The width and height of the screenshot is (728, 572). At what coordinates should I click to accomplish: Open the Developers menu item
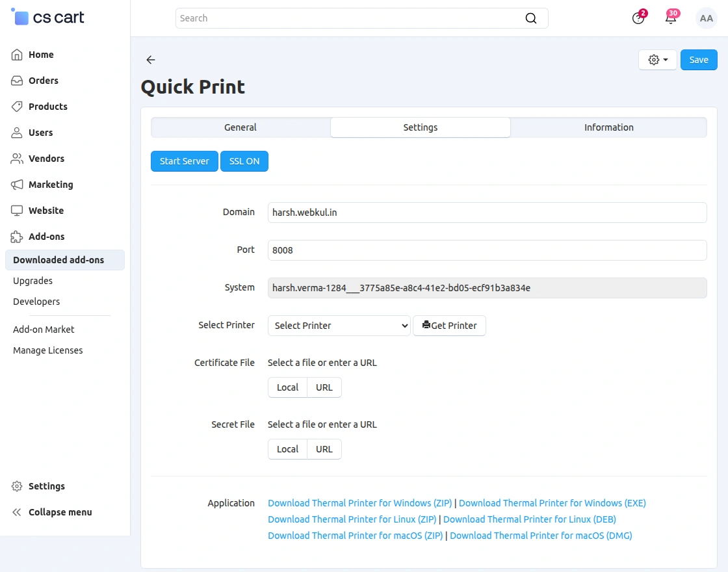point(36,302)
